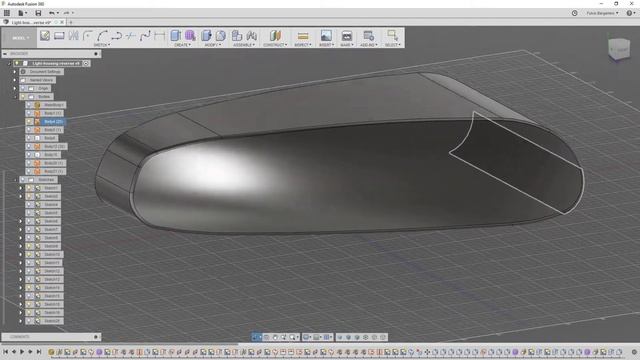Click the Undo arrow icon

click(51, 13)
